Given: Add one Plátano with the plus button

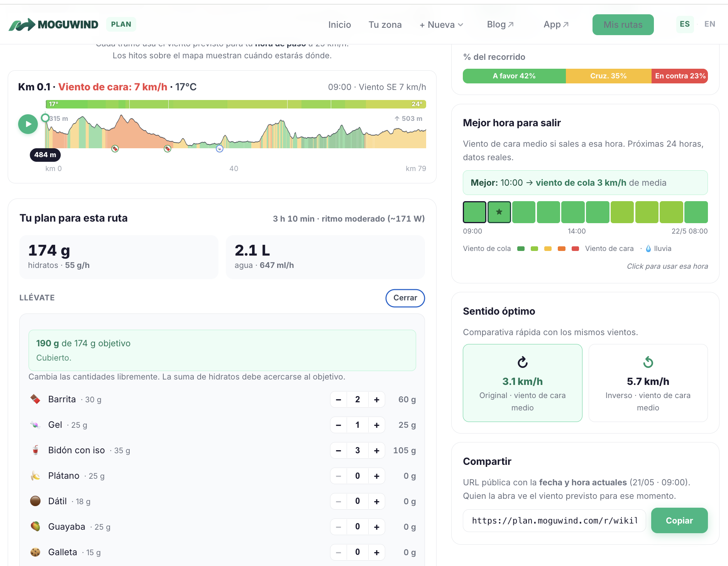Looking at the screenshot, I should 376,476.
